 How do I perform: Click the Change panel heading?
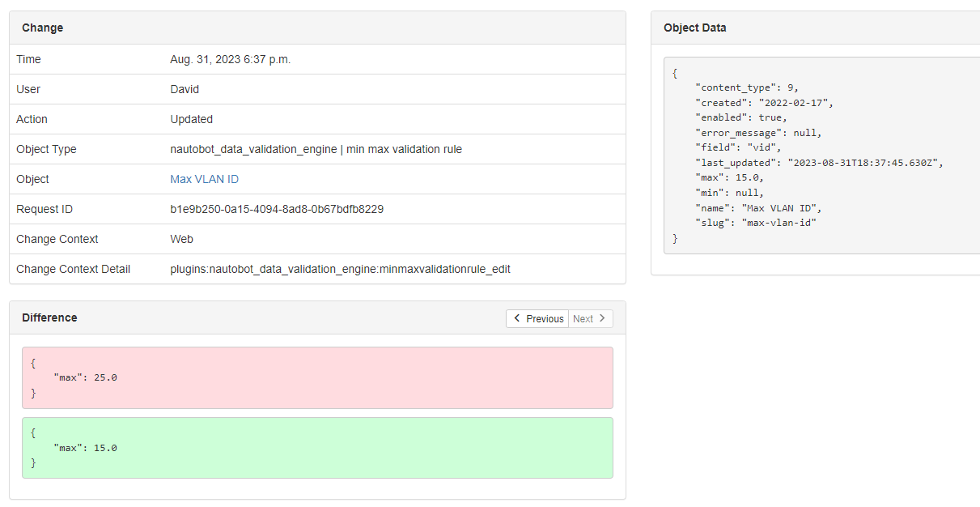[42, 28]
